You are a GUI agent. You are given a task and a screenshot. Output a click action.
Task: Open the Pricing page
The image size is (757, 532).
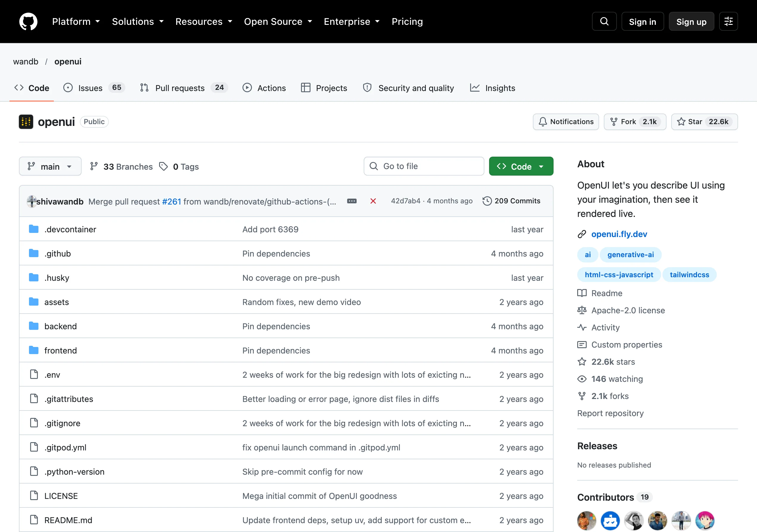point(407,21)
